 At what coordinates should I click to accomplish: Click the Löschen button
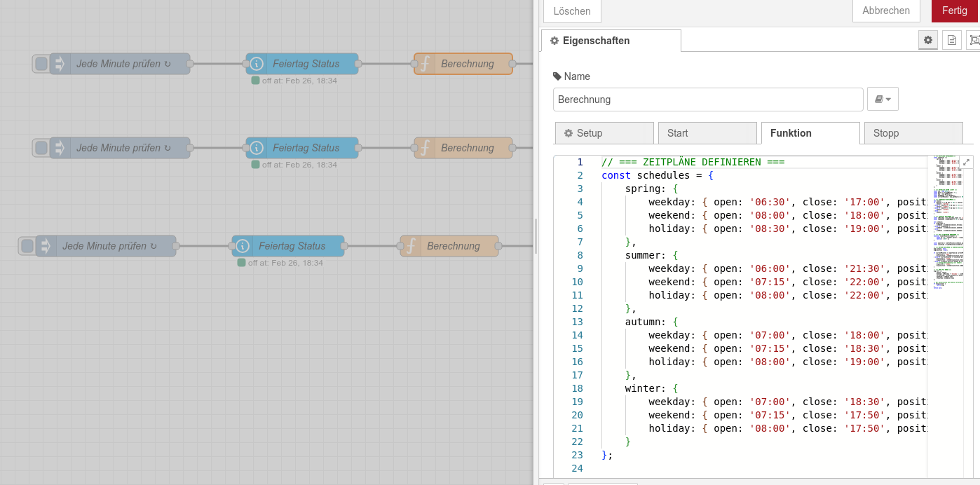pyautogui.click(x=571, y=11)
